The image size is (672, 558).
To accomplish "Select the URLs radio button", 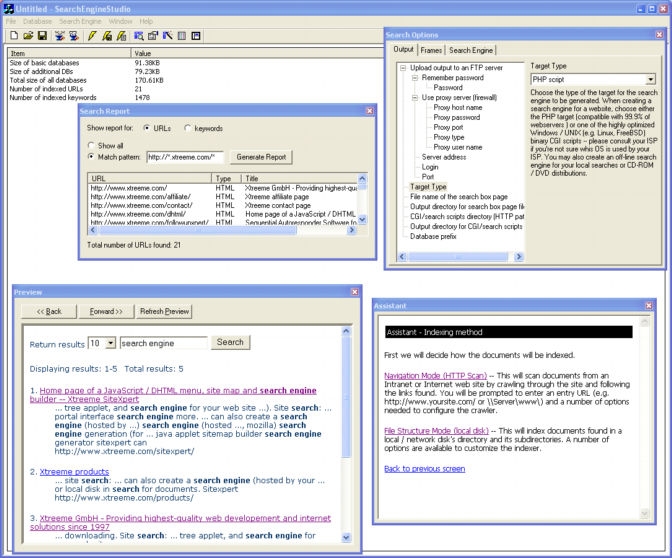I will (148, 128).
